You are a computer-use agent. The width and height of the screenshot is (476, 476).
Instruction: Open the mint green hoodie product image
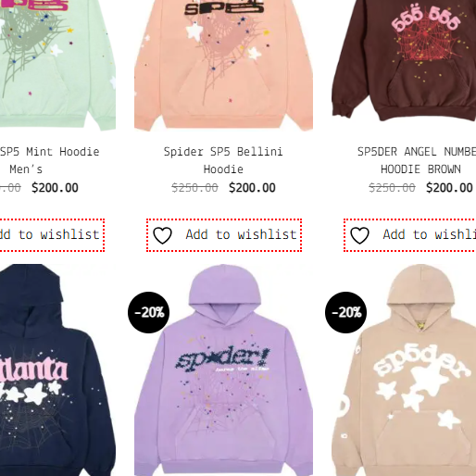pos(57,65)
